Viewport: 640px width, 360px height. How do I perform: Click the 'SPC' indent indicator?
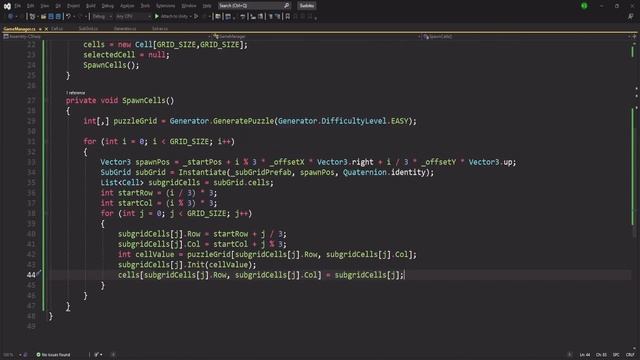[x=616, y=355]
